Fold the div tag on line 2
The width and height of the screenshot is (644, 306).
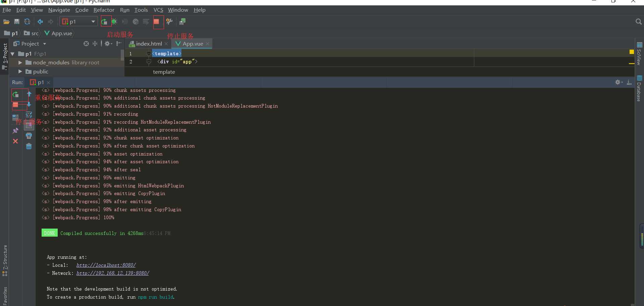click(149, 62)
